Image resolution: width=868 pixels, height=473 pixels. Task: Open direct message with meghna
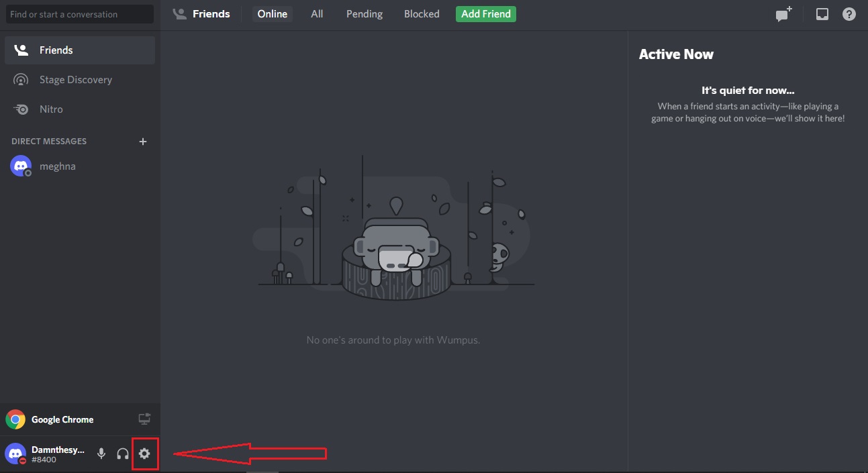[80, 166]
